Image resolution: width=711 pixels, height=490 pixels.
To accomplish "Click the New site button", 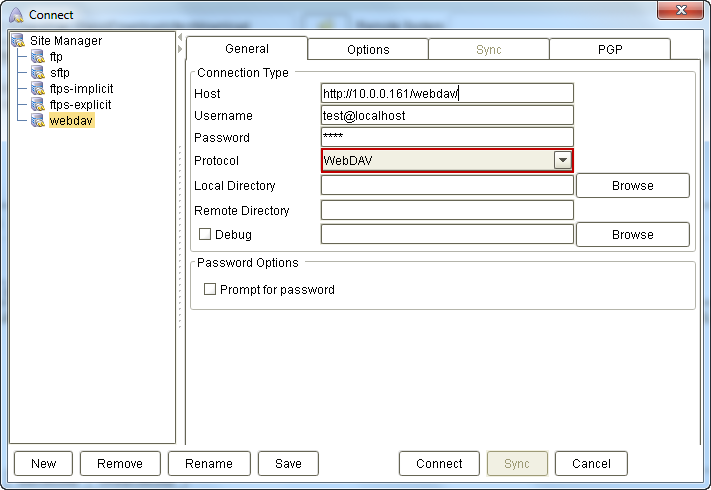I will (43, 464).
